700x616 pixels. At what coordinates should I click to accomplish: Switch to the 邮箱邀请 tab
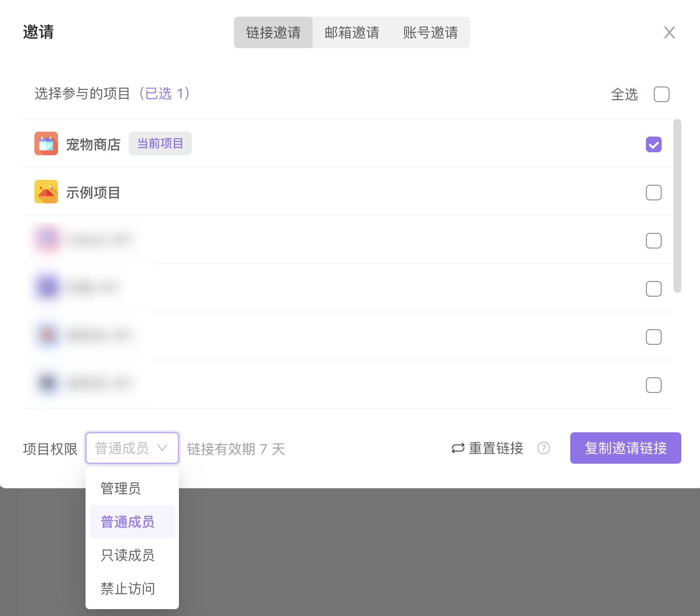(x=352, y=32)
